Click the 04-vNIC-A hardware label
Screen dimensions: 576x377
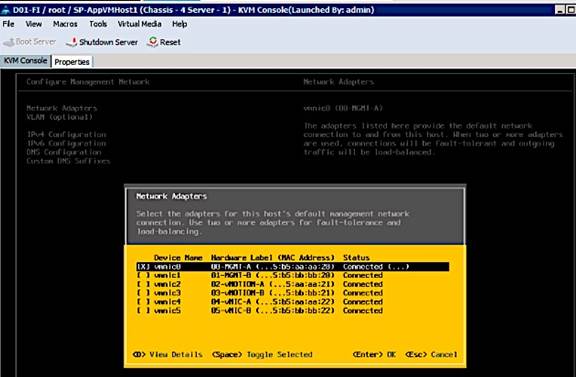click(231, 302)
